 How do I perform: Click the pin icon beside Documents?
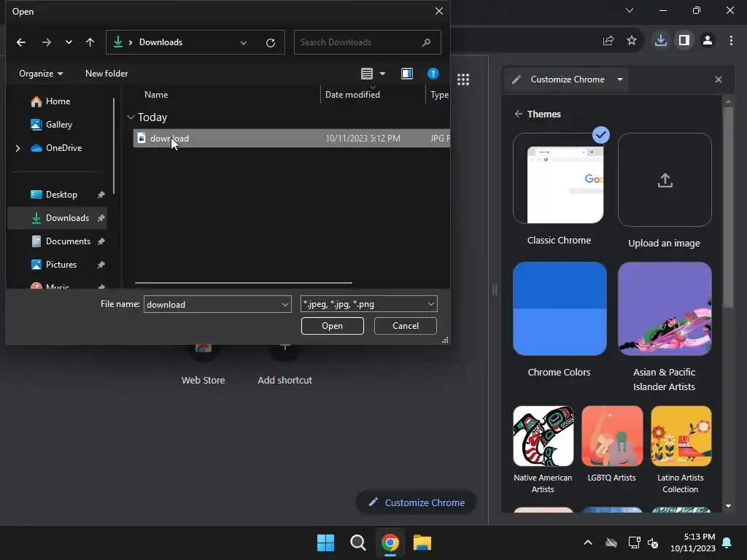(x=101, y=241)
